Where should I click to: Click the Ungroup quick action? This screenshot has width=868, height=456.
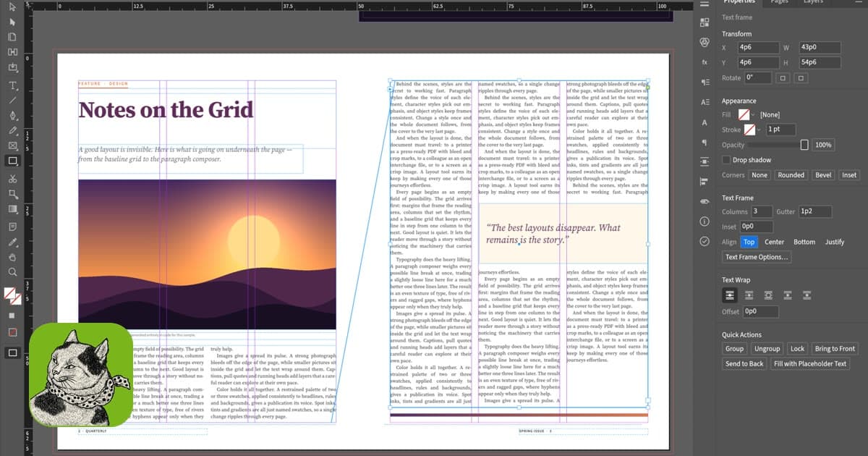[x=767, y=349]
